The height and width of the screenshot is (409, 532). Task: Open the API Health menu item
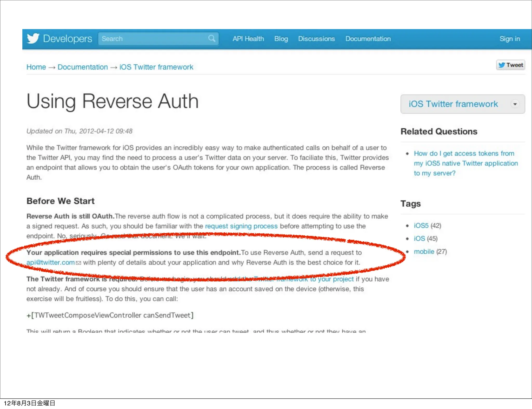pyautogui.click(x=248, y=39)
